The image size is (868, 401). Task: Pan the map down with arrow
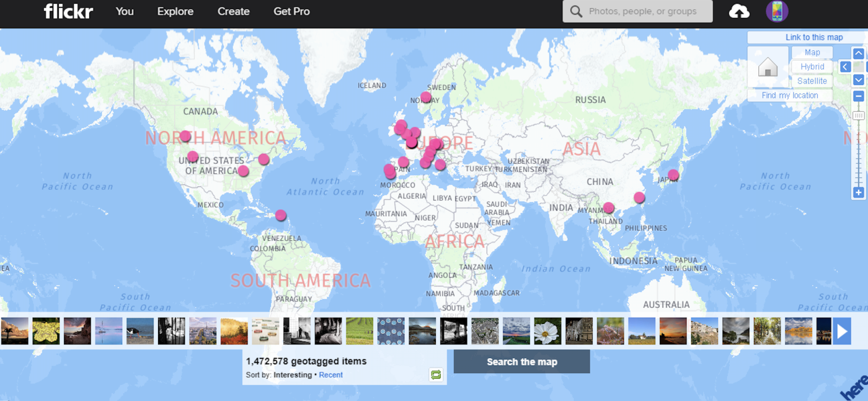859,80
